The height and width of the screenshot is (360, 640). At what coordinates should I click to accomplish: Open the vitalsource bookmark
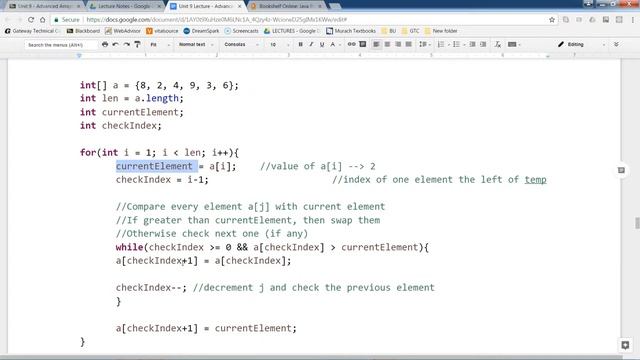(x=162, y=31)
